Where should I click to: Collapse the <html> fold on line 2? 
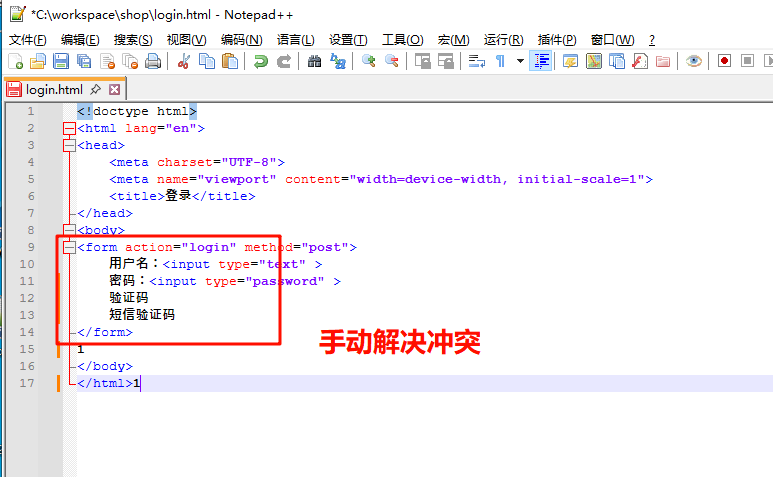click(x=69, y=129)
